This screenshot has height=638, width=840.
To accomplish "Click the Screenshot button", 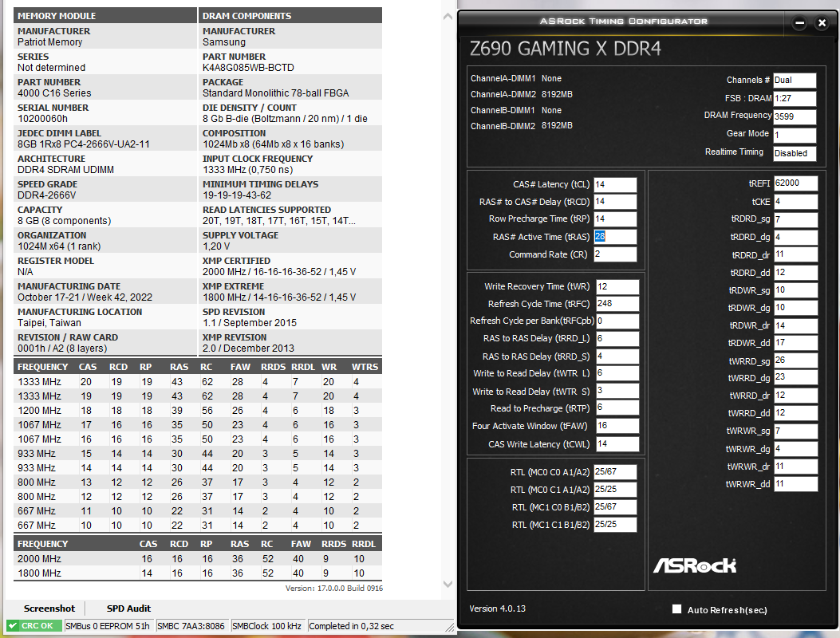I will [x=49, y=608].
